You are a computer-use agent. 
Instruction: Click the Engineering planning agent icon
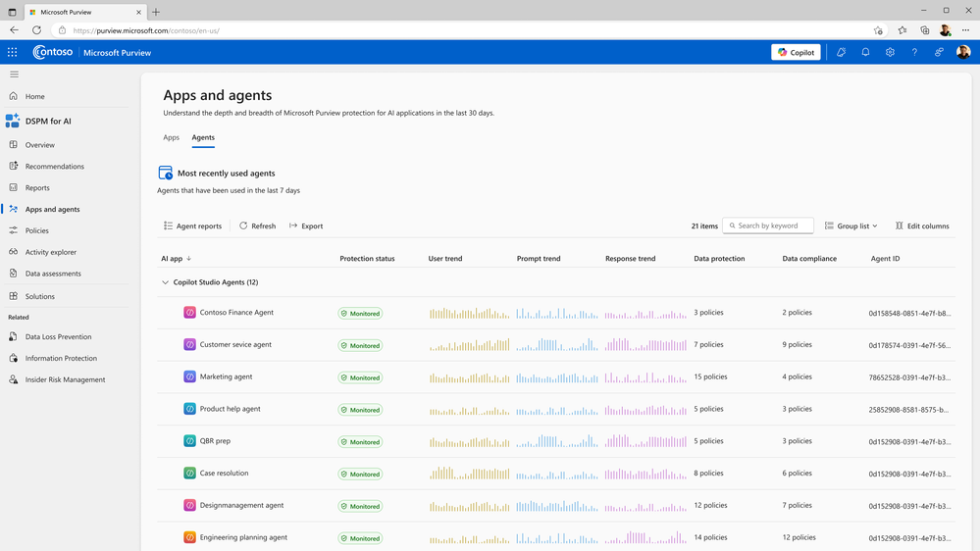(189, 537)
